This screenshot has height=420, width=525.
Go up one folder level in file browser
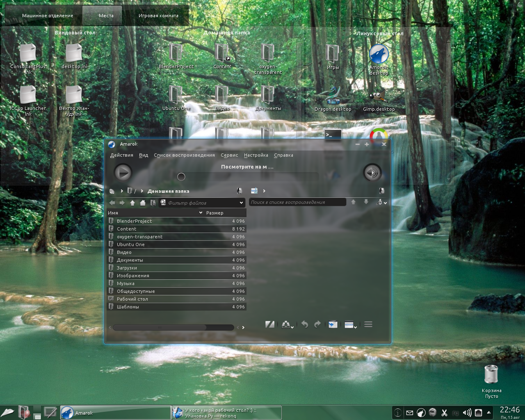(132, 203)
